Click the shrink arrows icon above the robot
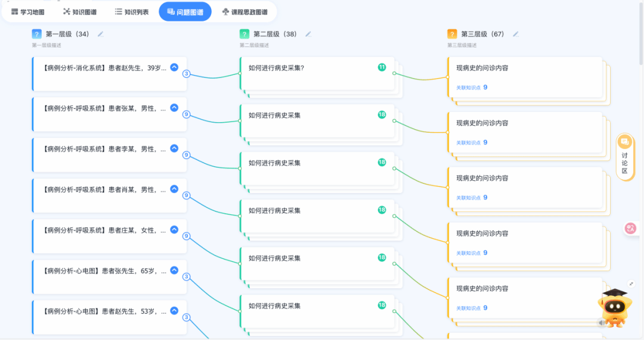The height and width of the screenshot is (340, 644). coord(631,284)
